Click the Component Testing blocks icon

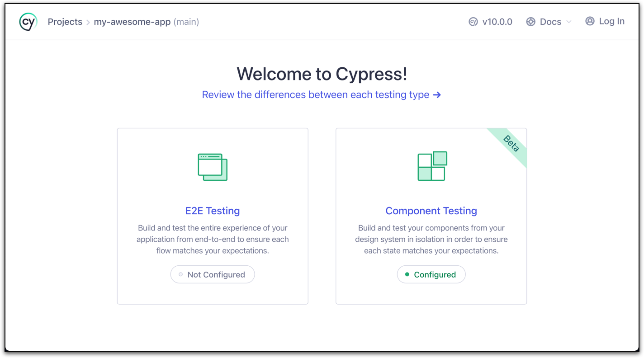(431, 166)
